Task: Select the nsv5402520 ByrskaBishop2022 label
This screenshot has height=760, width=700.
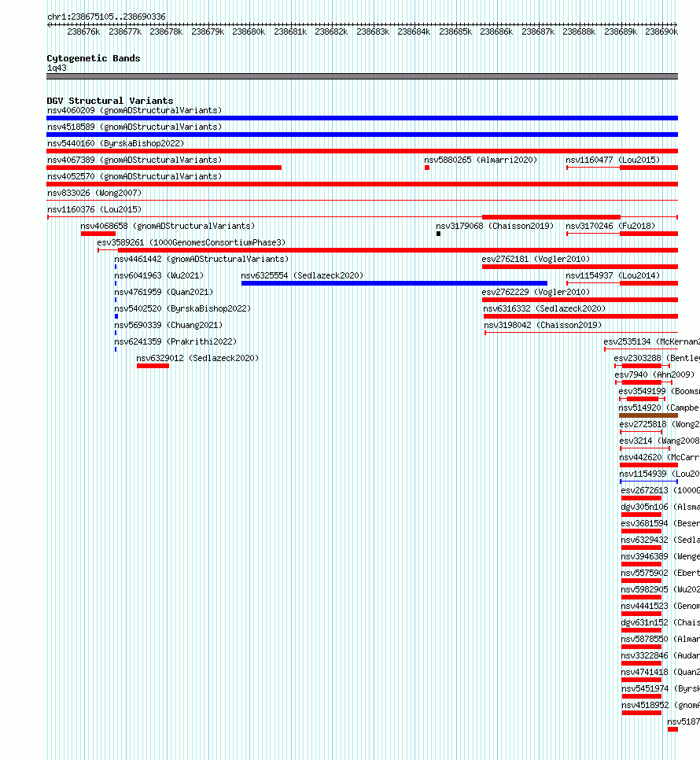Action: coord(182,308)
